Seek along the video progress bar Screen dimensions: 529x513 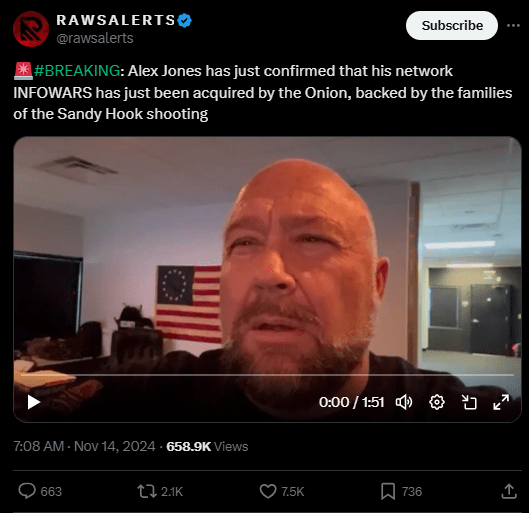(267, 375)
